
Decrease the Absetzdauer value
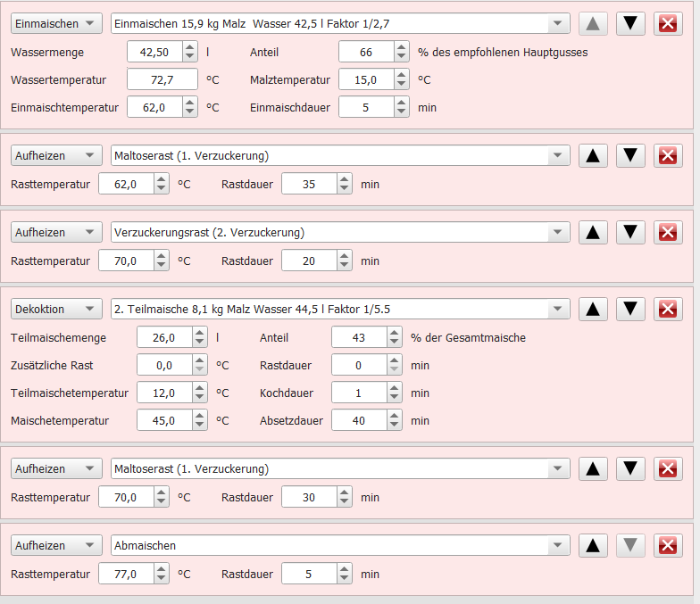click(395, 426)
